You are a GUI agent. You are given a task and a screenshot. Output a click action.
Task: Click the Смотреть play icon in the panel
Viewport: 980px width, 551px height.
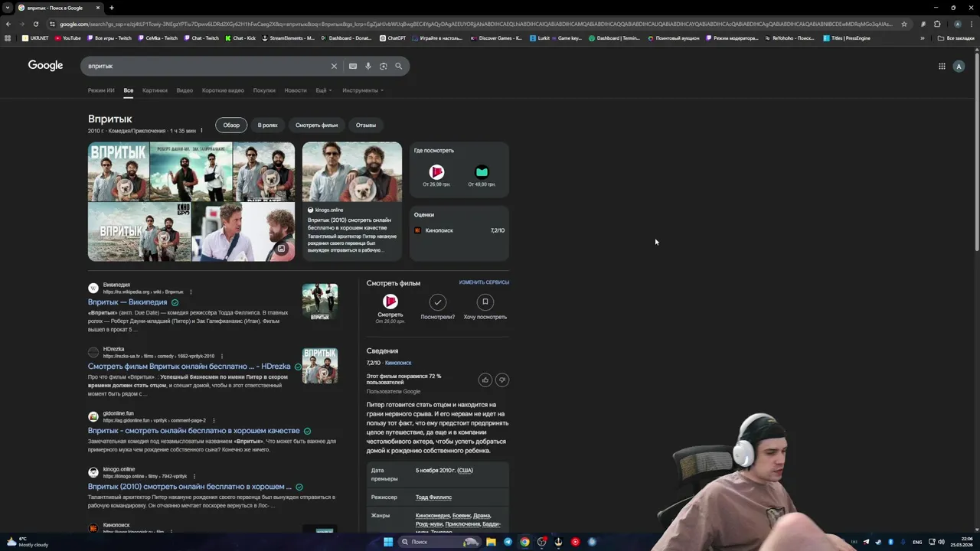pyautogui.click(x=390, y=302)
